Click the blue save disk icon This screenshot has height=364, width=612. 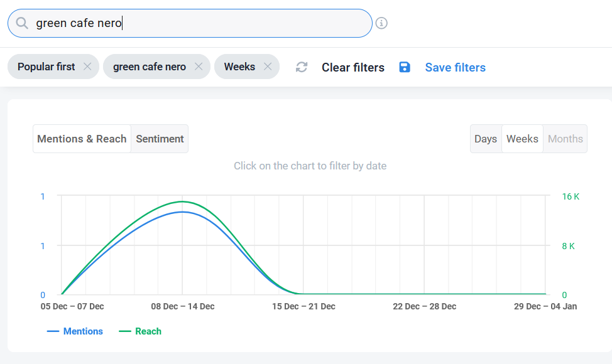(x=405, y=67)
